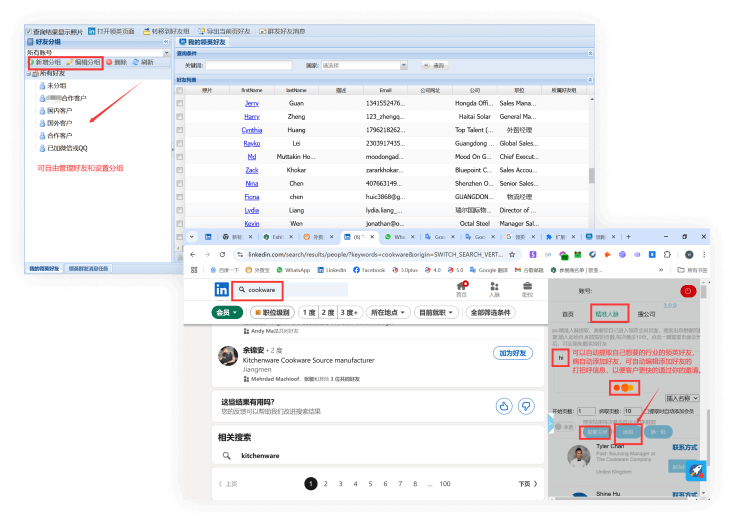Open the WhatsApp bookmark
The height and width of the screenshot is (524, 734).
(x=294, y=270)
